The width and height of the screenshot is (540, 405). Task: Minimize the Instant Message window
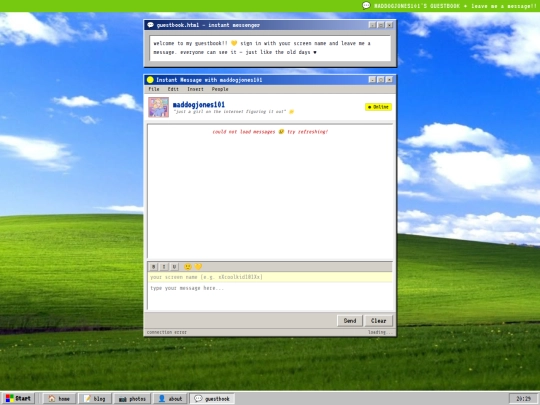pyautogui.click(x=372, y=80)
